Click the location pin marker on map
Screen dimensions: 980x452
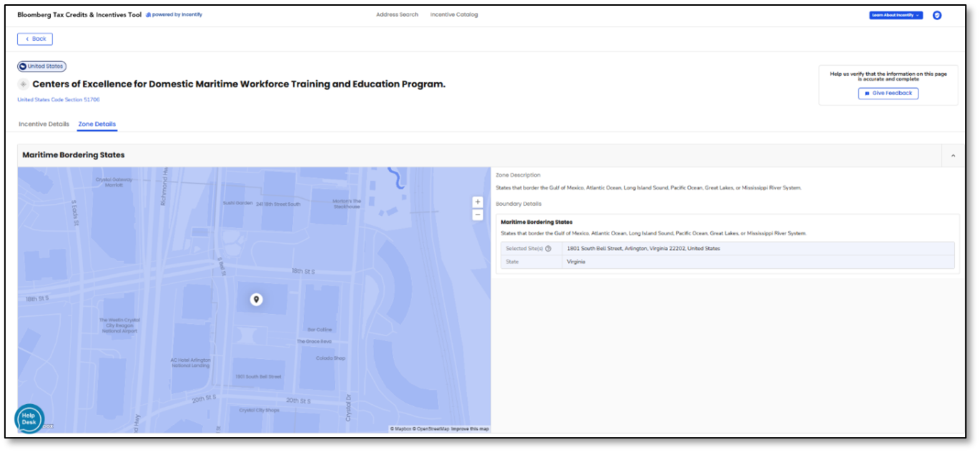pyautogui.click(x=256, y=300)
